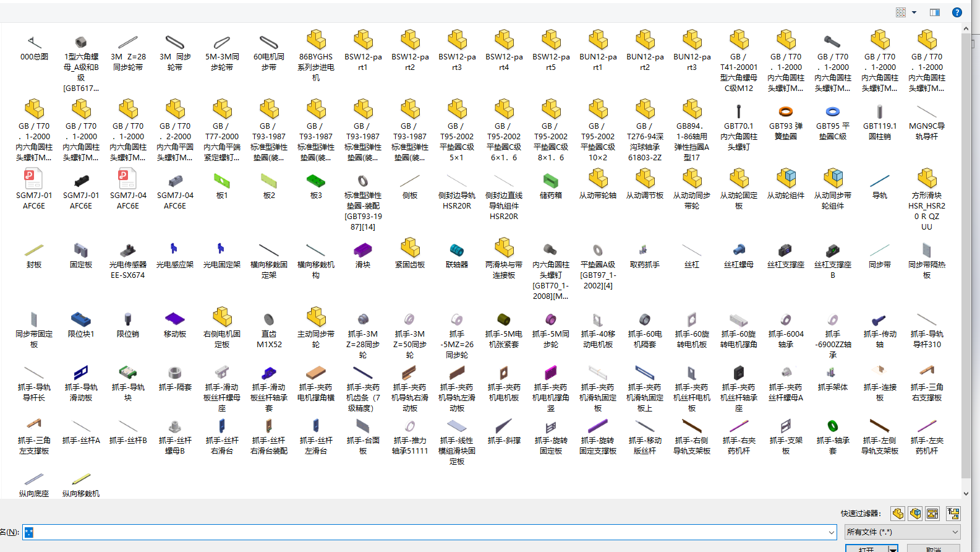Click the 封板 file name label
The image size is (980, 552).
coord(34,265)
